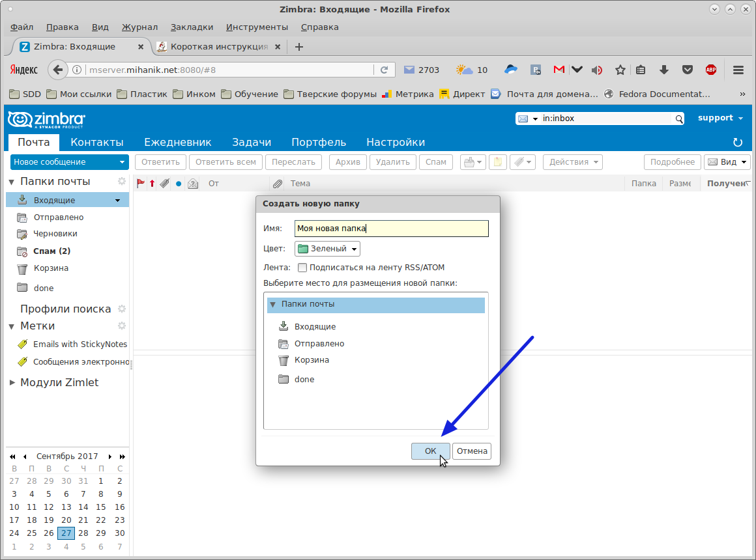The width and height of the screenshot is (756, 560).
Task: Open Вид view dropdown
Action: point(727,162)
